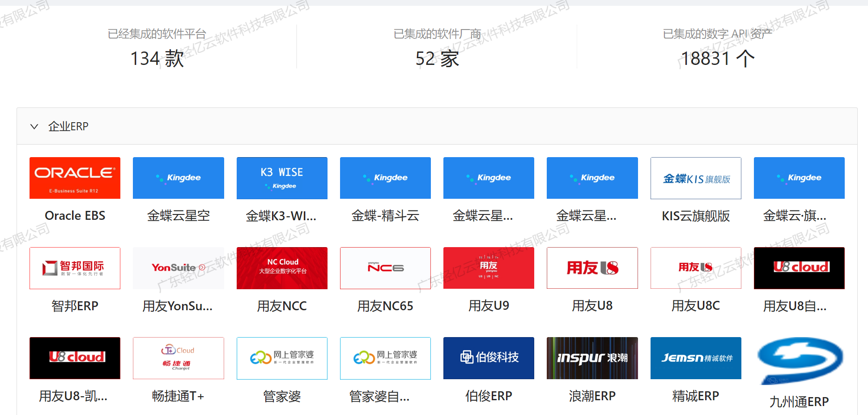
Task: Click the Jemsn 精诚软件 logo tile
Action: pos(696,358)
